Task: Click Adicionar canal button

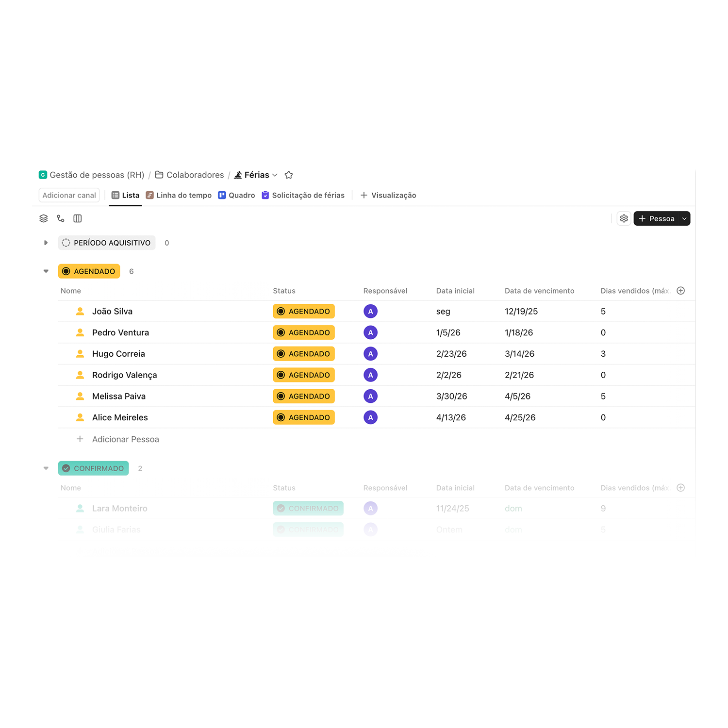Action: tap(69, 195)
